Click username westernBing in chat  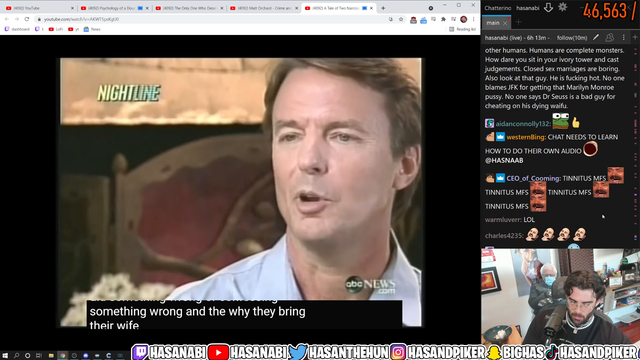click(x=526, y=137)
